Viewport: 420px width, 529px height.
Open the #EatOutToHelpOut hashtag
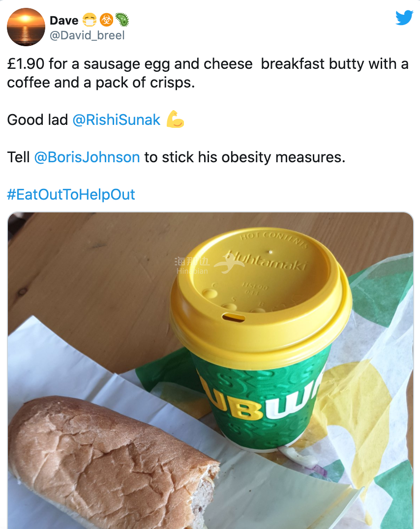[x=71, y=194]
